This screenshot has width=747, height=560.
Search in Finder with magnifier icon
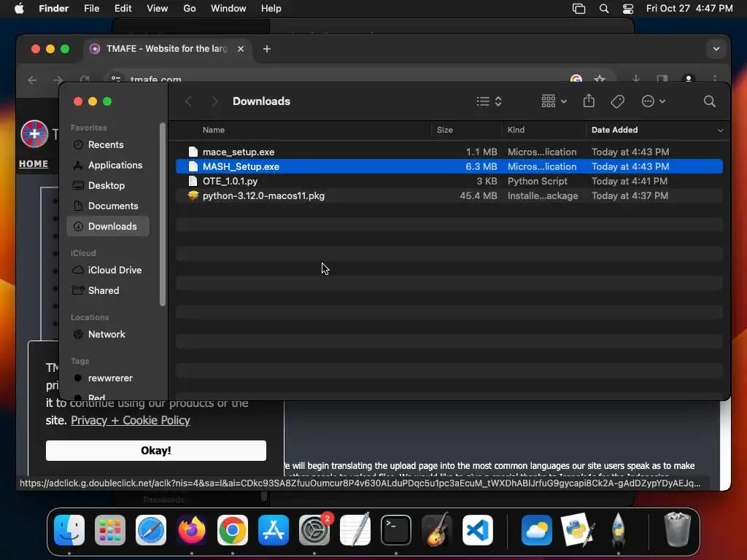click(x=709, y=101)
